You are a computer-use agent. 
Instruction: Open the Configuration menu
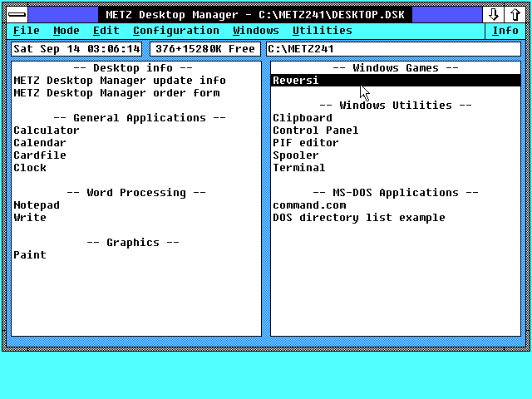pos(176,31)
